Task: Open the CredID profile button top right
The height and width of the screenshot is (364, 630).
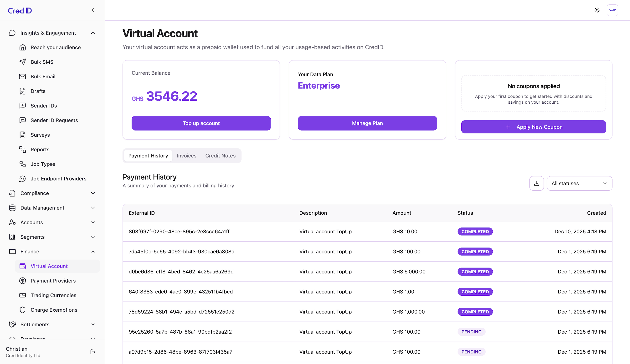Action: pyautogui.click(x=612, y=10)
